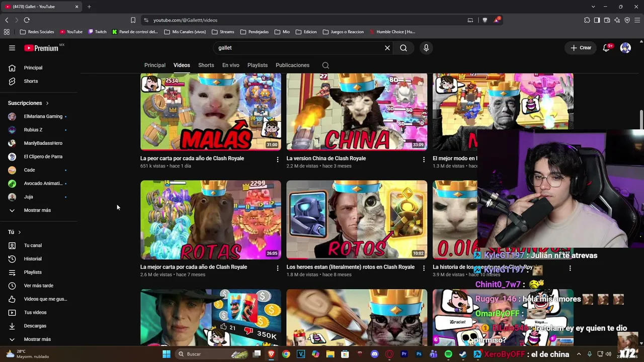This screenshot has height=362, width=644.
Task: Open Rubius Z channel subscription
Action: (39, 130)
